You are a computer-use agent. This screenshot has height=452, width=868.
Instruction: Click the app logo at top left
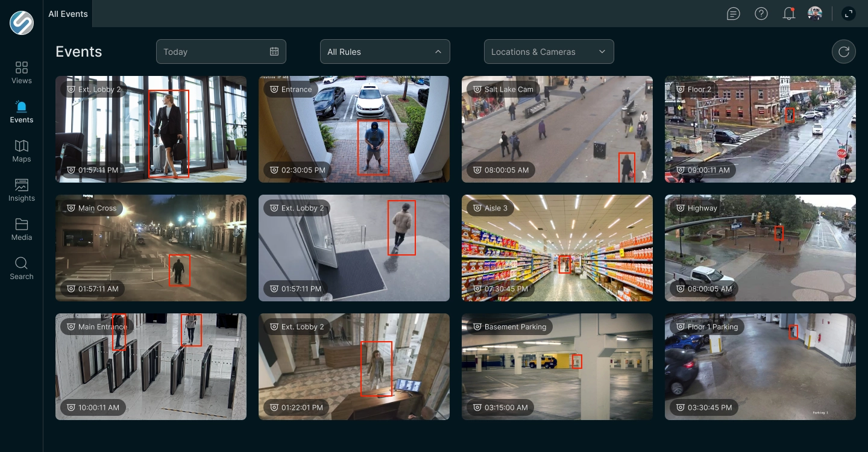[22, 23]
